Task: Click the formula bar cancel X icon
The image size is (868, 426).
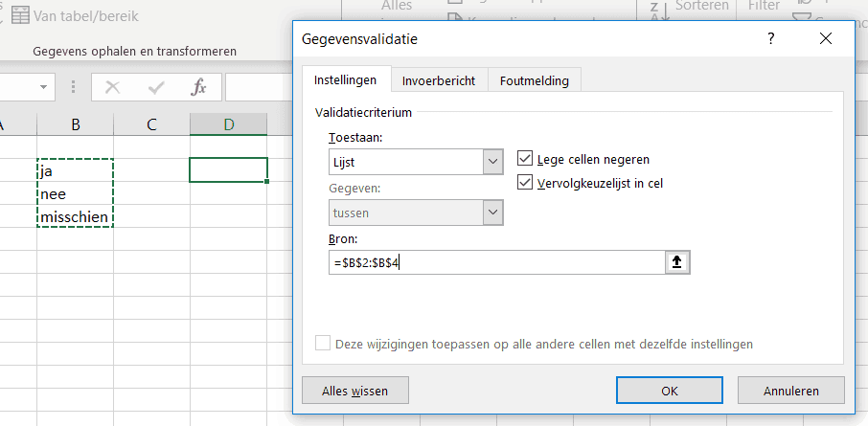Action: click(112, 87)
